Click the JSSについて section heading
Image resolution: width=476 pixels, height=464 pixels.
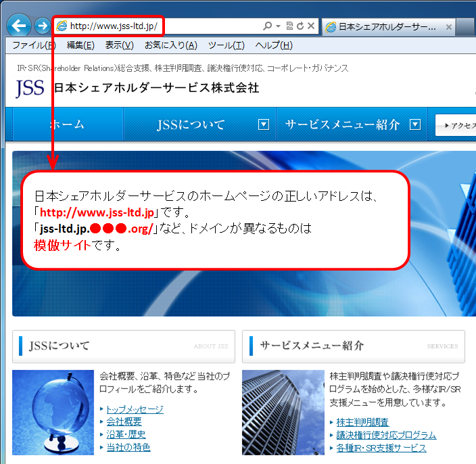(59, 346)
